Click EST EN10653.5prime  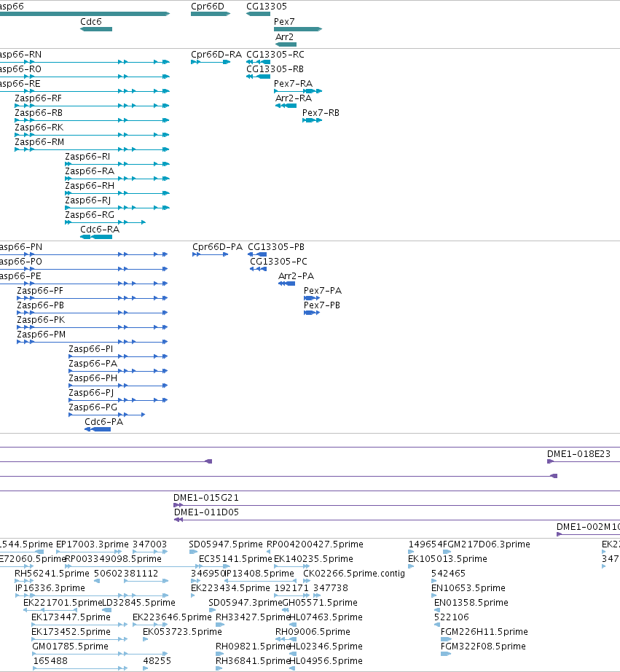click(468, 588)
